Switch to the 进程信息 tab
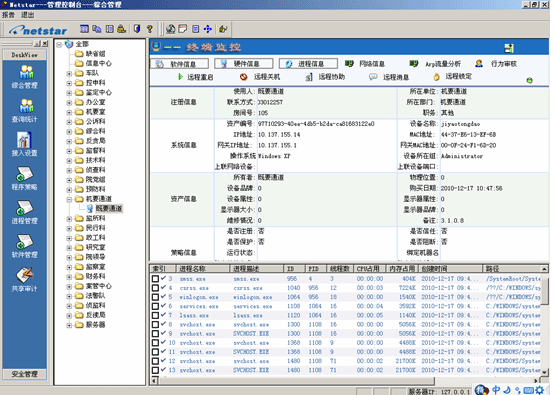 tap(308, 64)
